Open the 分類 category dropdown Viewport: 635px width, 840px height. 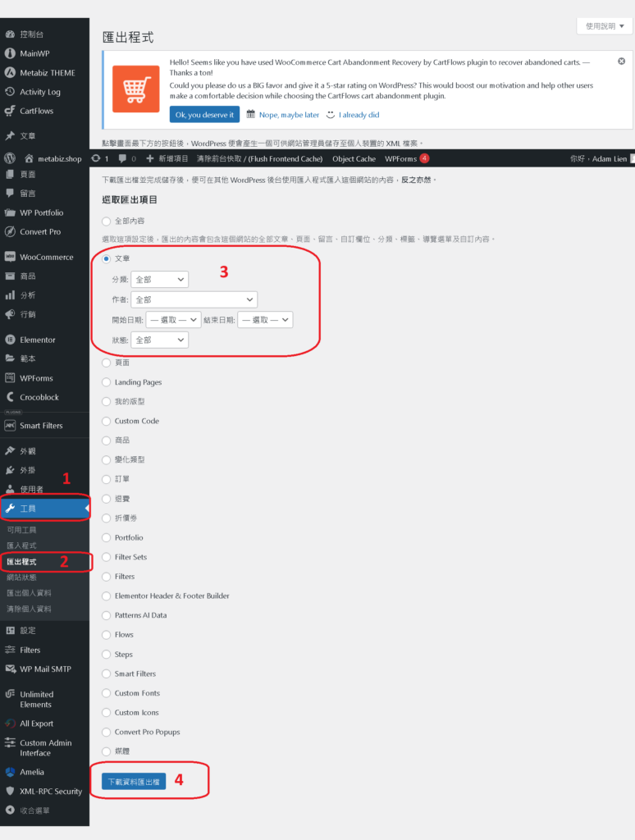pos(159,280)
